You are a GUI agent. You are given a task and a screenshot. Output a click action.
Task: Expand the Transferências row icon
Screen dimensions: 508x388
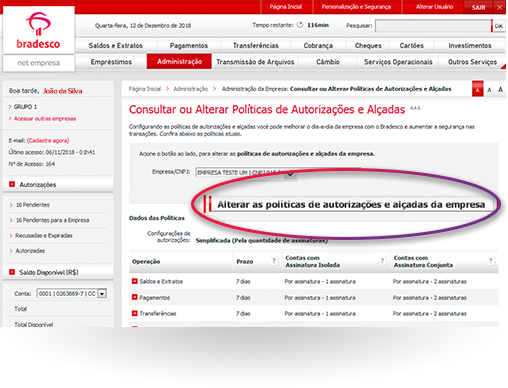[135, 313]
